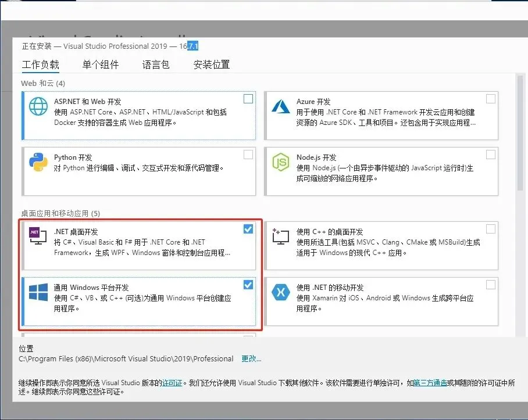
Task: Click the Azure development logo icon
Action: tap(281, 106)
